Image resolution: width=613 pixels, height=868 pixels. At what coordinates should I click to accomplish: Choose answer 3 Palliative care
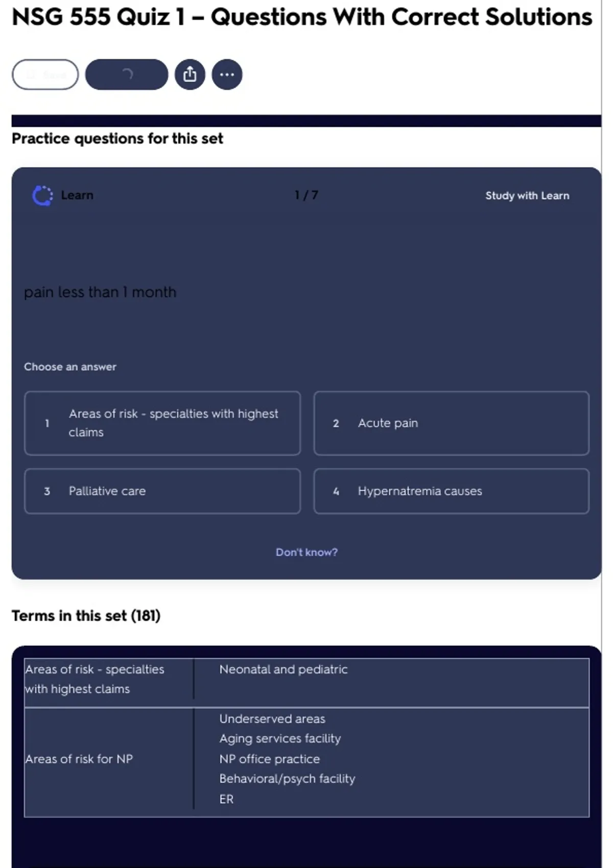coord(162,491)
